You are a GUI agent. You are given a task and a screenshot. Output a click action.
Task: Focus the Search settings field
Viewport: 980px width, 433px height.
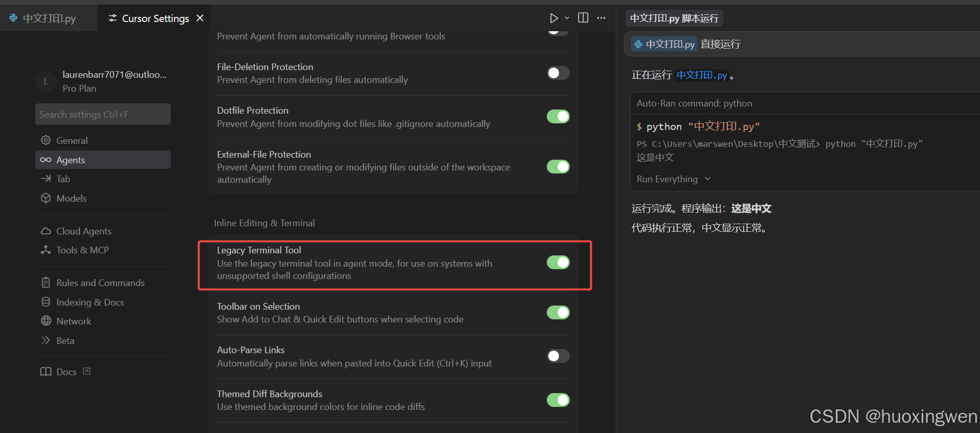103,114
